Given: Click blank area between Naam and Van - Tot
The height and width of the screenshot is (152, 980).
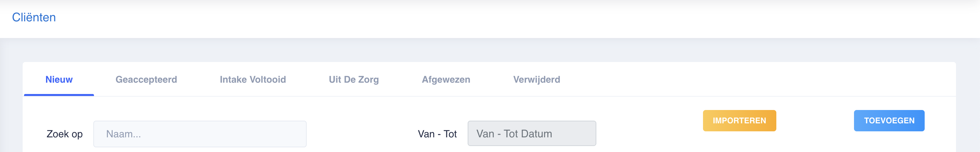Looking at the screenshot, I should pyautogui.click(x=361, y=134).
